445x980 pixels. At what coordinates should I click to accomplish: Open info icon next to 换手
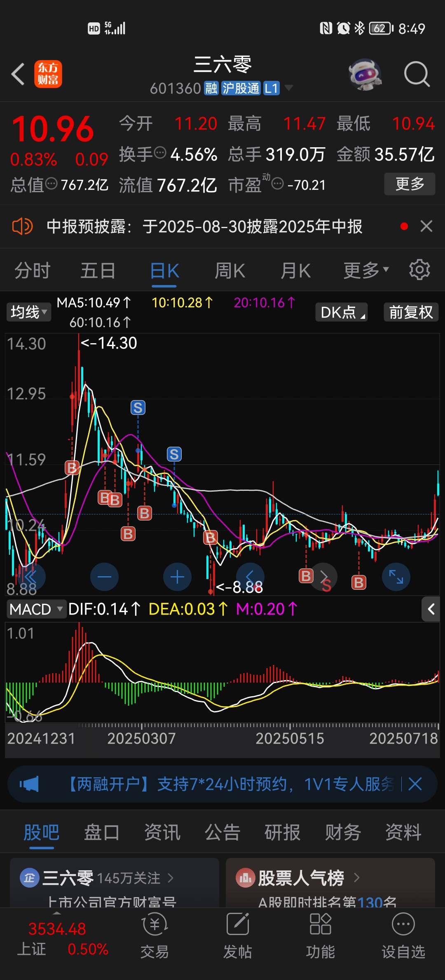(x=160, y=153)
